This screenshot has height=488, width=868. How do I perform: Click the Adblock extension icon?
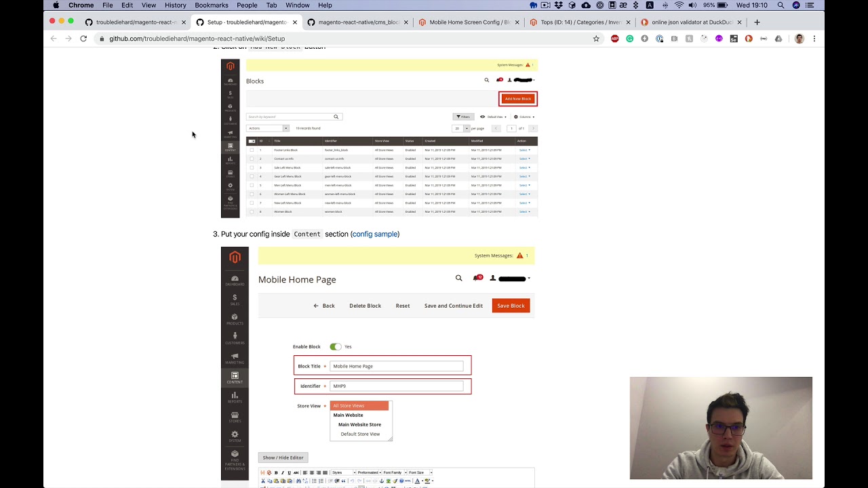(615, 39)
